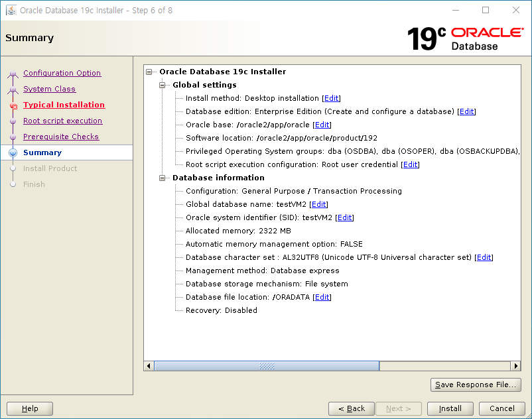Go to the Root script execution step
Screen dimensions: 532x419
63,121
